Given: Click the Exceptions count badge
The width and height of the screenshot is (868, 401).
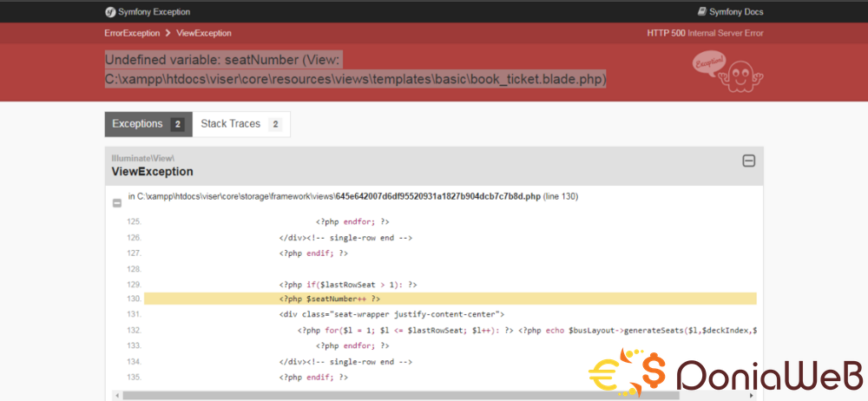Looking at the screenshot, I should tap(177, 124).
